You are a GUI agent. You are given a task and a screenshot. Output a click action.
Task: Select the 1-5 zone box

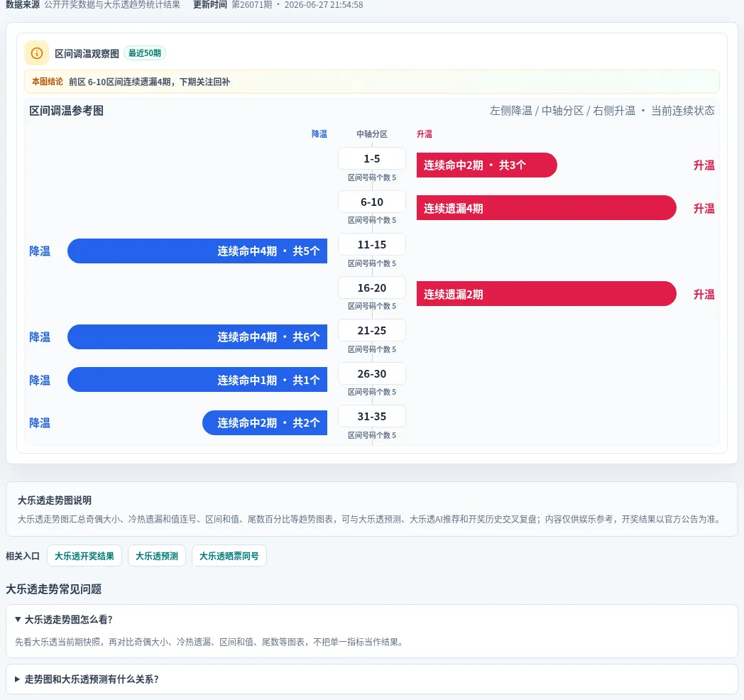tap(372, 158)
